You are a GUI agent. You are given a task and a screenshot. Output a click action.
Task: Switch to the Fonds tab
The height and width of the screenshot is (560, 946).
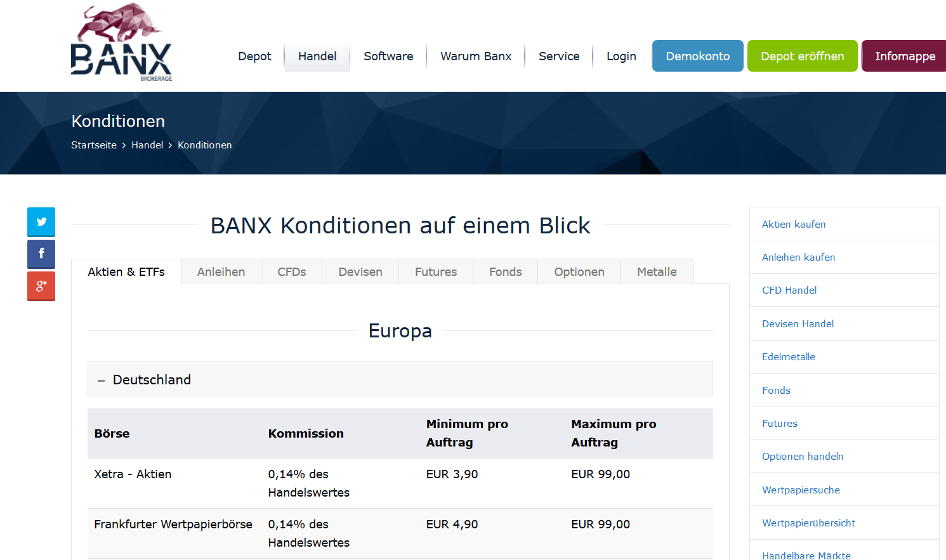click(506, 271)
